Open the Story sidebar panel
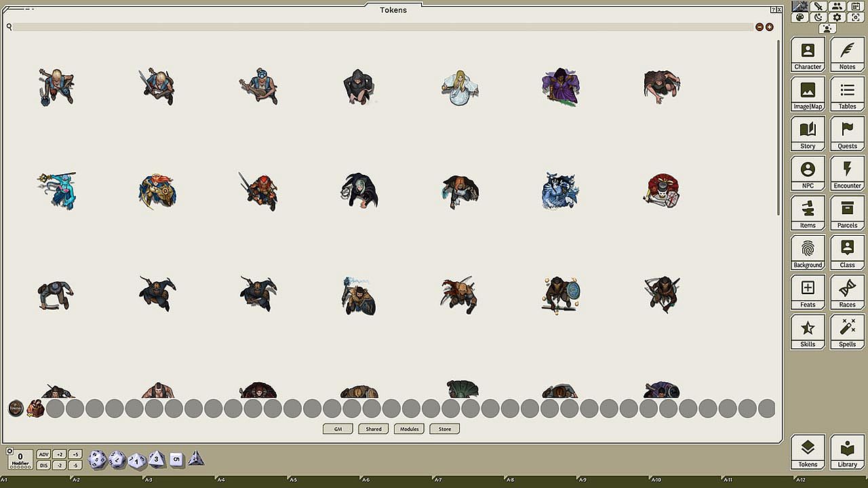The image size is (868, 488). [x=808, y=134]
